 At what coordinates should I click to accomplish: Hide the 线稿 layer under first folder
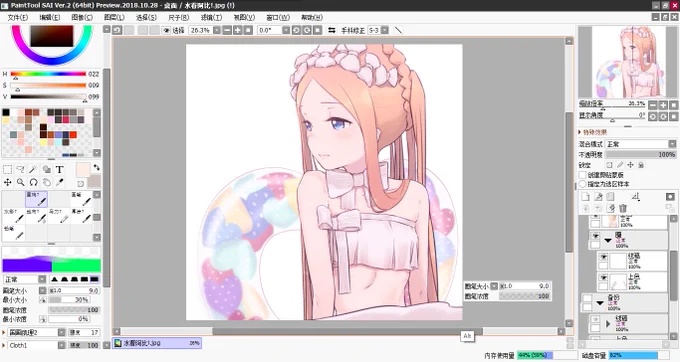coord(603,257)
